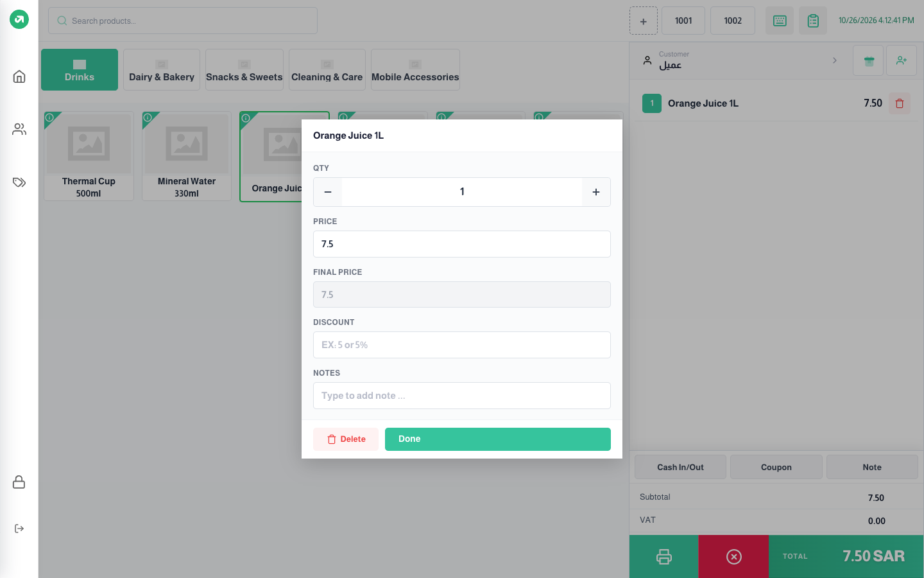Open the home icon in sidebar
Viewport: 924px width, 578px height.
click(x=19, y=76)
